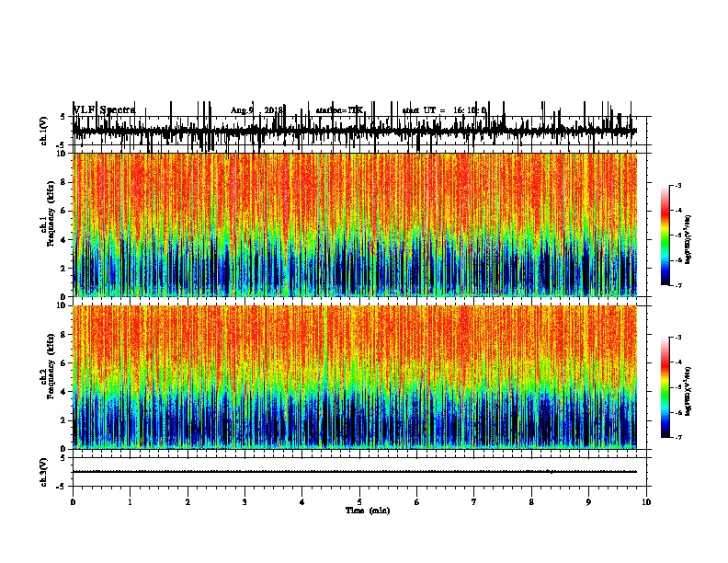The image size is (728, 563).
Task: Click the "station=ITK" header text
Action: (x=339, y=110)
